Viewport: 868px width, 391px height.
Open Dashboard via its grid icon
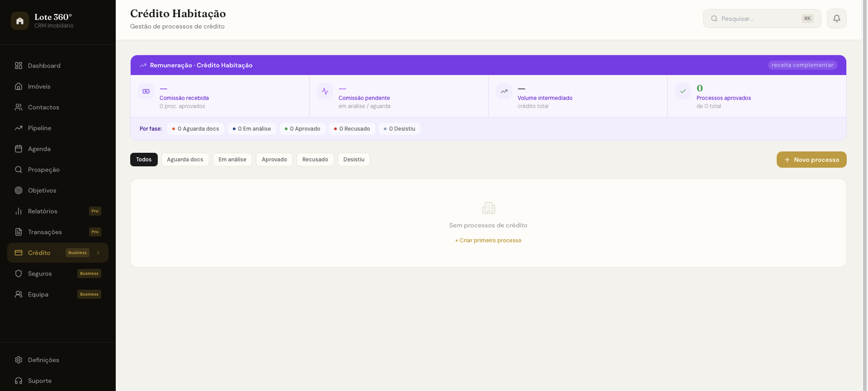pyautogui.click(x=19, y=66)
